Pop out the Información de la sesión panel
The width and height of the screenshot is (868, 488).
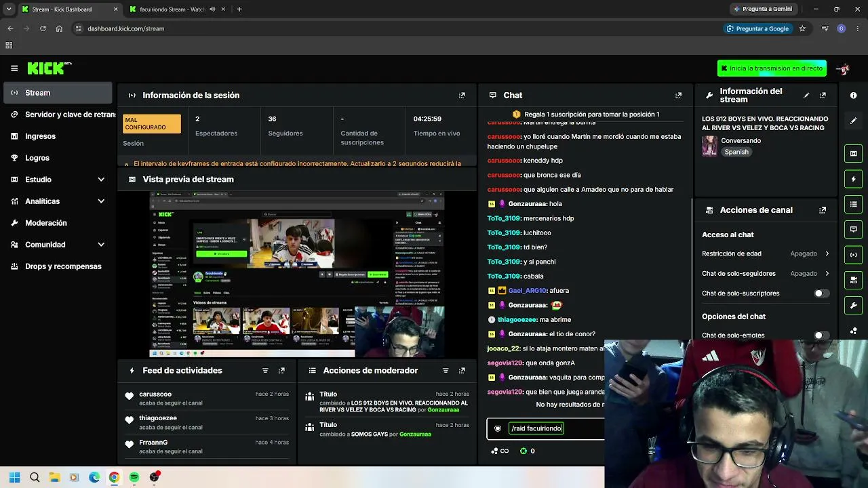click(x=462, y=96)
